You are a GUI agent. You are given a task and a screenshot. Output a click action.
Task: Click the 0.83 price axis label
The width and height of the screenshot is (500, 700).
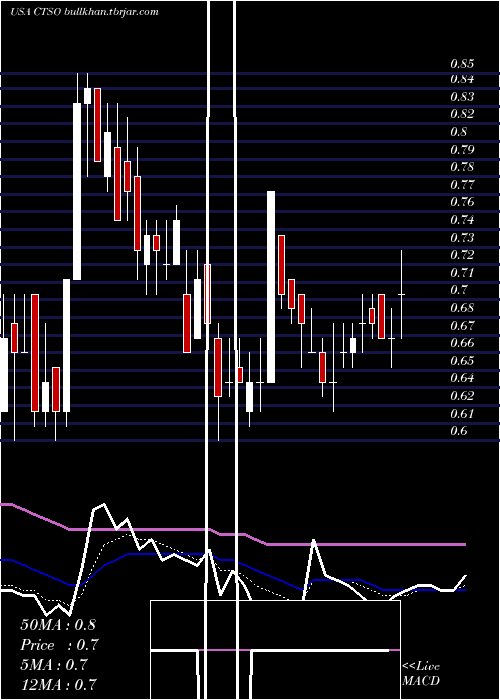pyautogui.click(x=462, y=97)
